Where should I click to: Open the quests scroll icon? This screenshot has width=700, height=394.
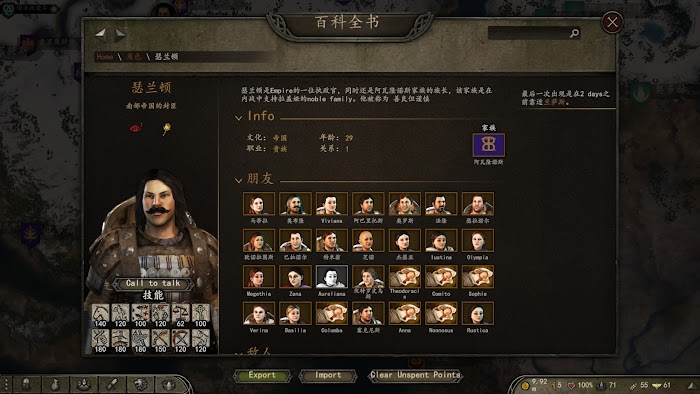(x=112, y=385)
